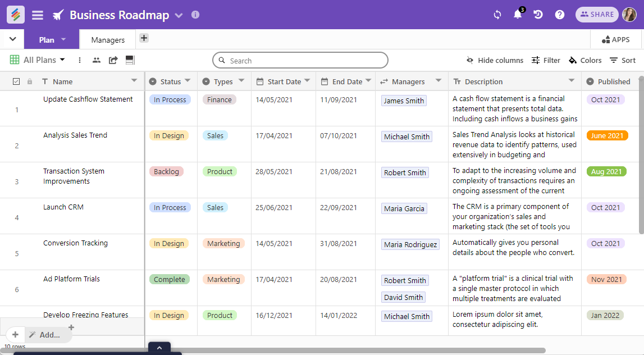Viewport: 644px width, 355px height.
Task: Click the sync/refresh icon
Action: 497,15
